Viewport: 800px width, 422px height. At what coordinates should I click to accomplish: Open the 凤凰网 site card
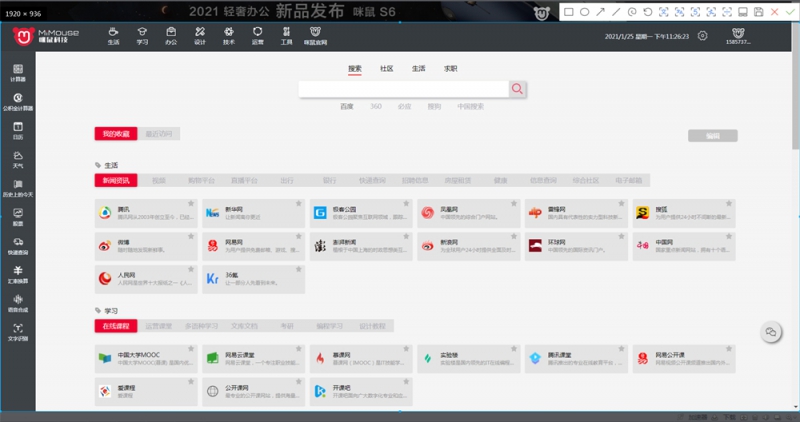(469, 213)
